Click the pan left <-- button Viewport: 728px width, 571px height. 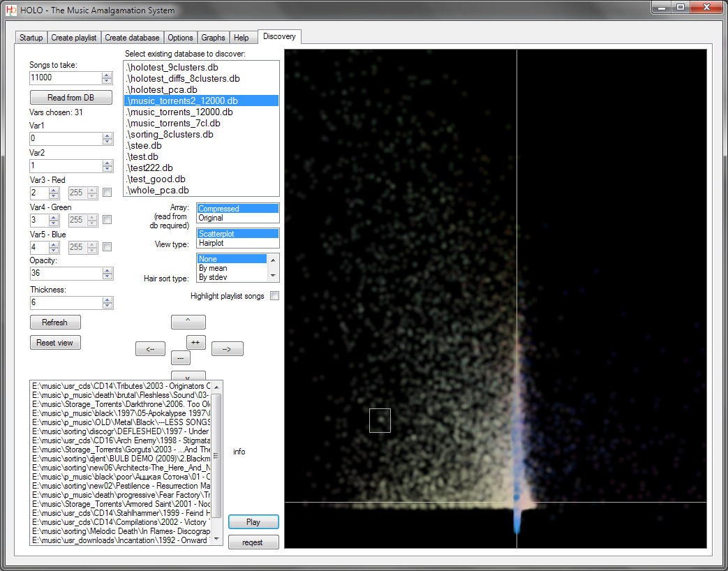click(150, 348)
